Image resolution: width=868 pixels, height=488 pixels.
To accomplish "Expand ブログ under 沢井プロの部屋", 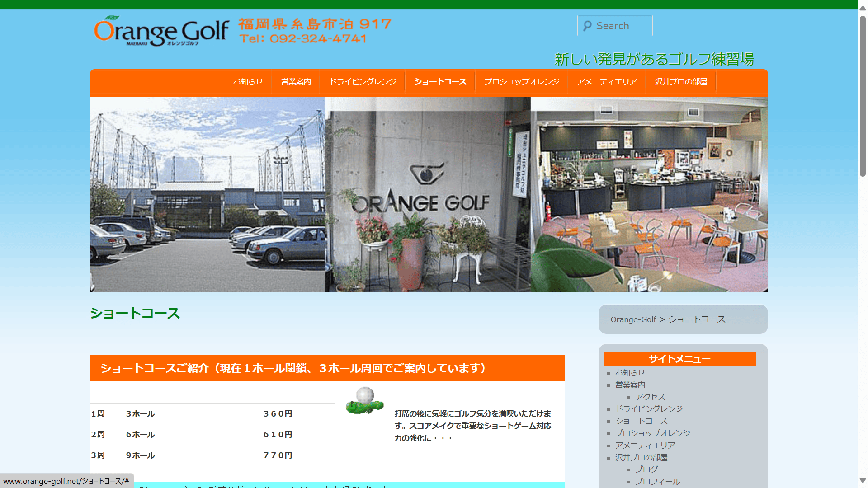I will [646, 469].
